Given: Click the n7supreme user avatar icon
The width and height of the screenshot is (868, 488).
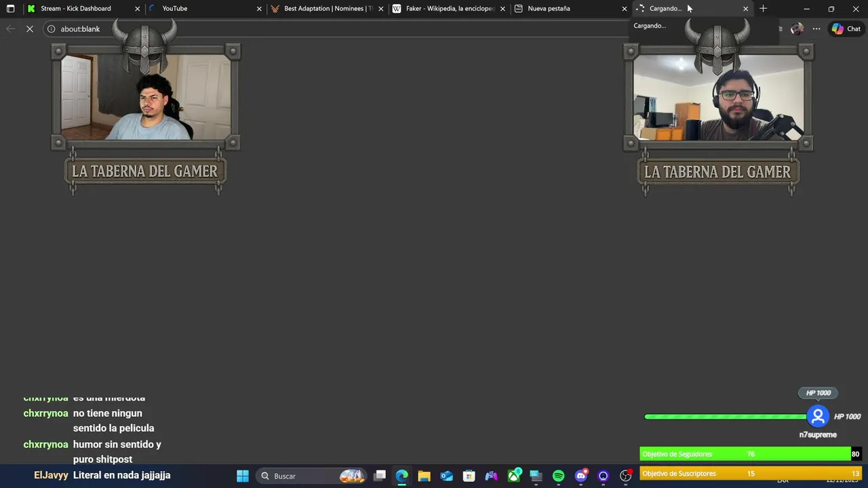Looking at the screenshot, I should [x=818, y=416].
